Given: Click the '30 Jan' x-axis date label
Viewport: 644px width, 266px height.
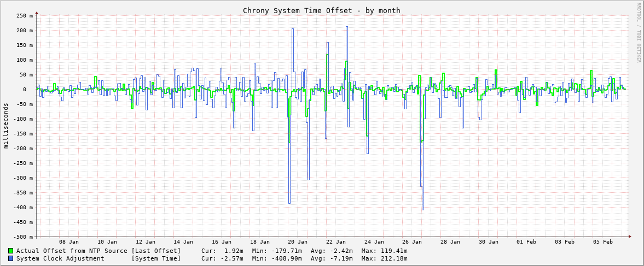Looking at the screenshot, I should [488, 242].
